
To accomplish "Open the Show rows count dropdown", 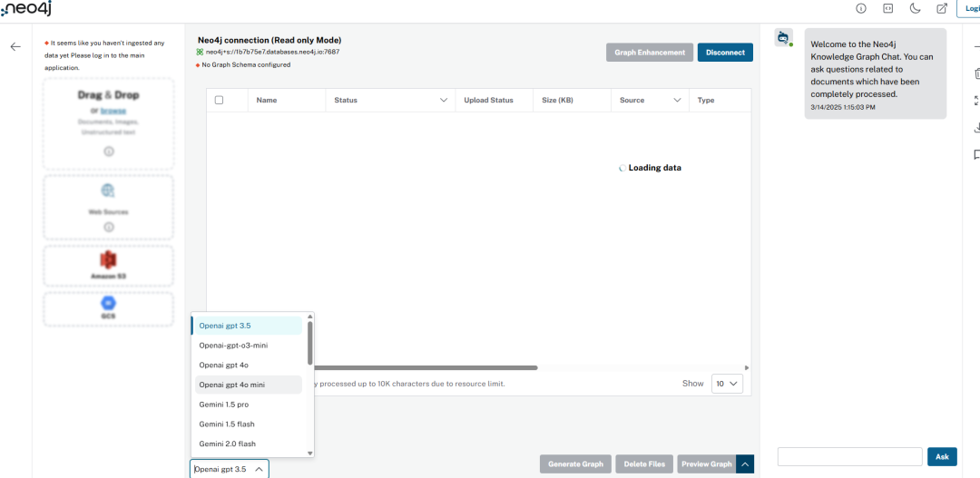I will point(727,384).
